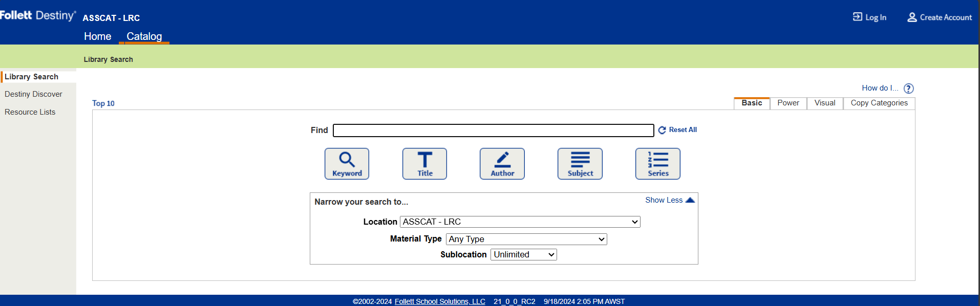Open the Location dropdown

(520, 222)
